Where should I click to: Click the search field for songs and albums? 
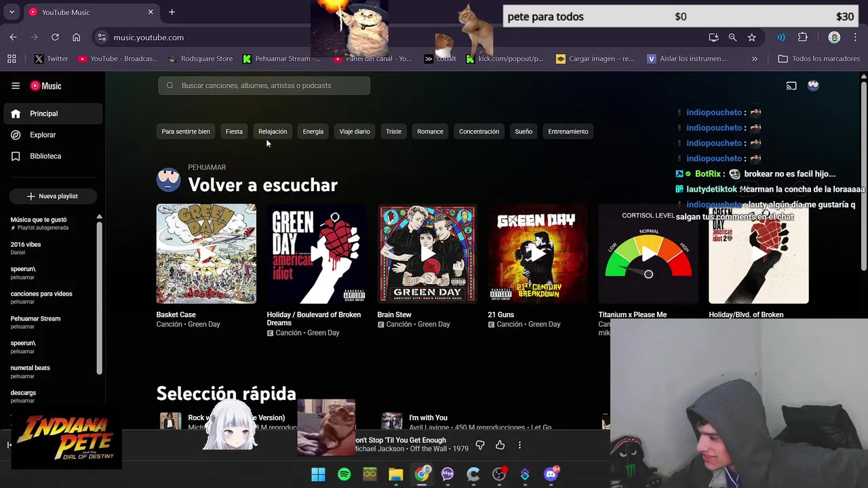click(264, 85)
